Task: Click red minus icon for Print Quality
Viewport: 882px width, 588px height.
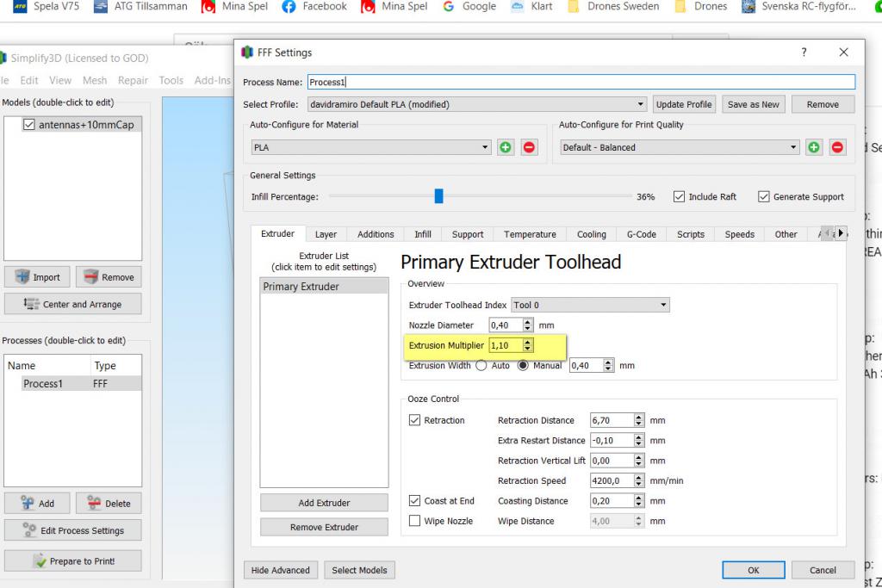Action: pyautogui.click(x=837, y=147)
